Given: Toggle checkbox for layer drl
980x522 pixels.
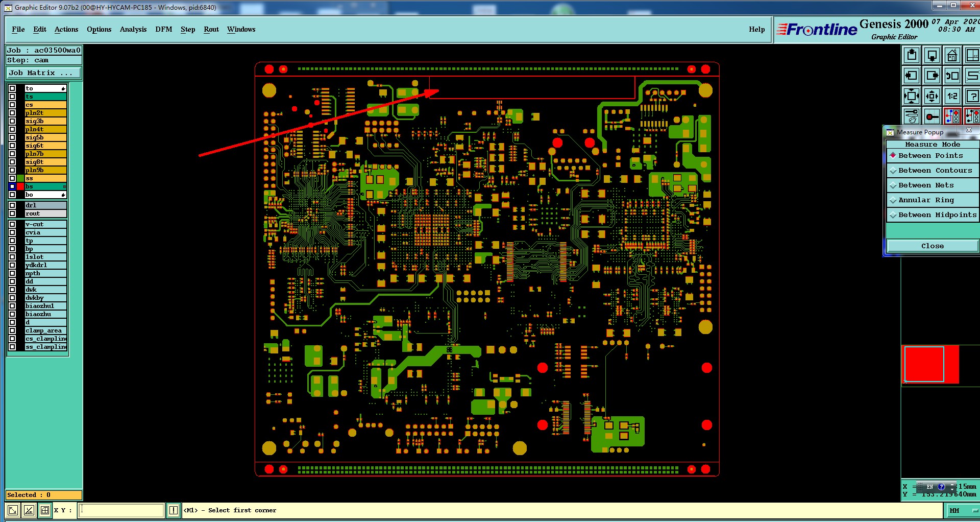Looking at the screenshot, I should pos(12,205).
